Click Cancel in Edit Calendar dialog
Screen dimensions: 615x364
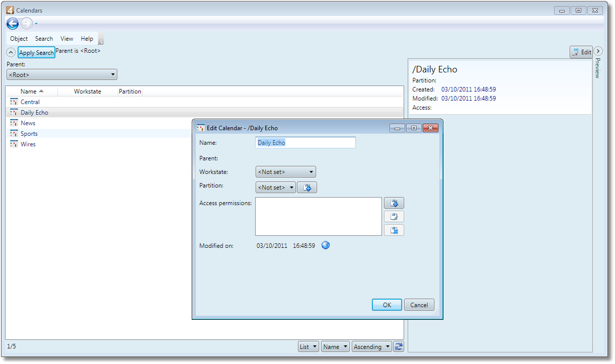click(419, 305)
